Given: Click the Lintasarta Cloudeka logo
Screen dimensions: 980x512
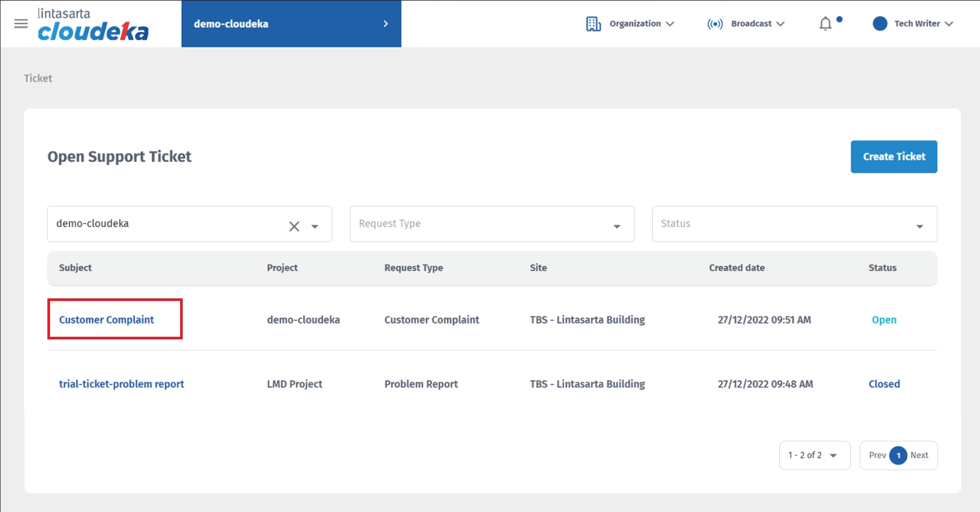Looking at the screenshot, I should [x=93, y=25].
